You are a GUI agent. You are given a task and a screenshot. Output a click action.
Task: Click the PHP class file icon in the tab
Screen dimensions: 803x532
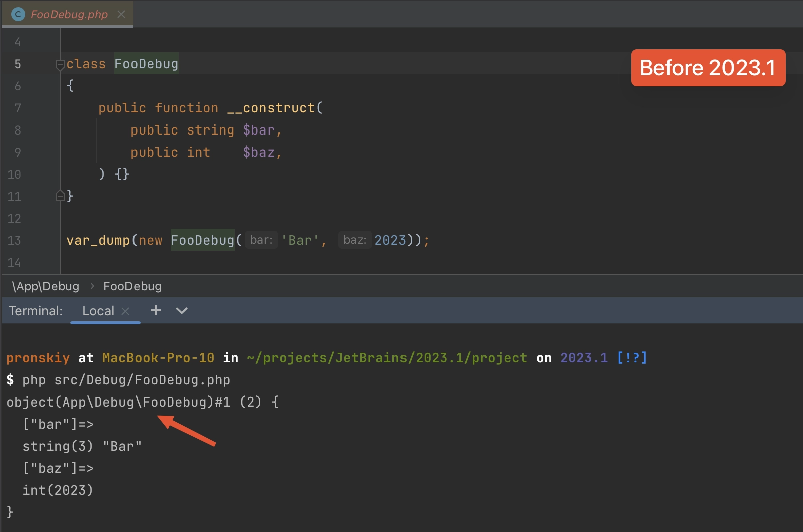pos(18,14)
